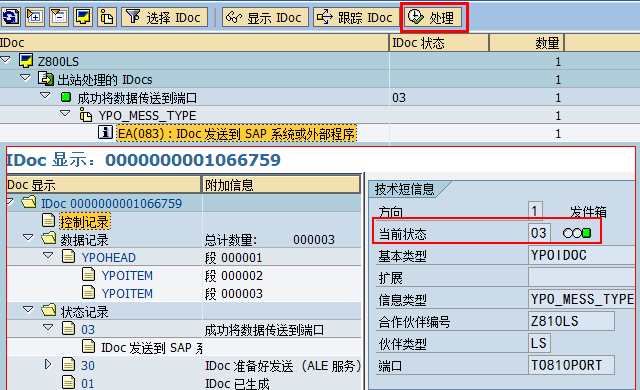Expand the status record 30 node
Screen dimensions: 640x390
[48, 364]
